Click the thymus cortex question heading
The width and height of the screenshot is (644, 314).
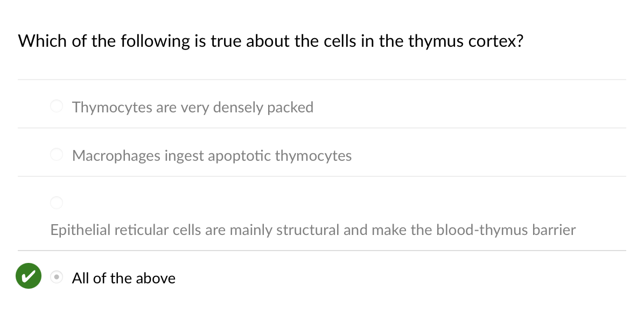(270, 41)
